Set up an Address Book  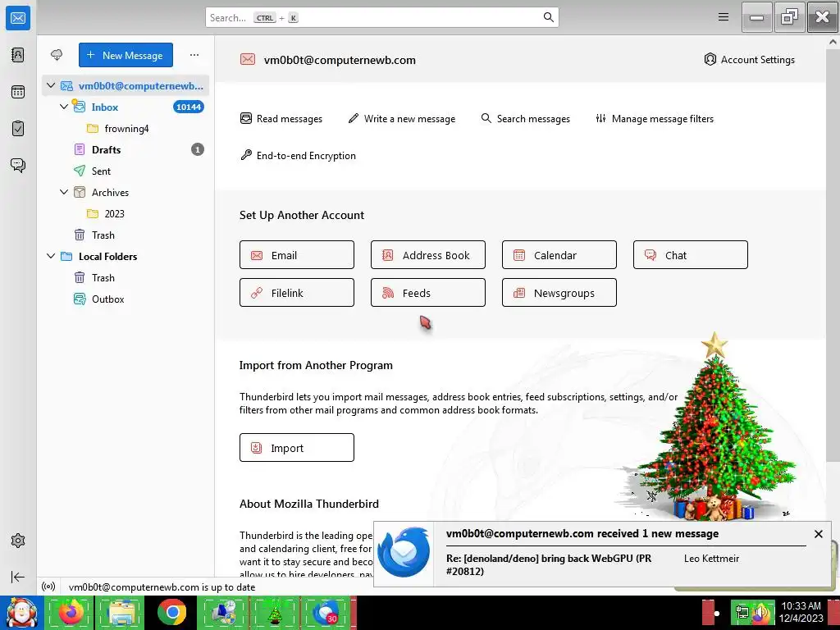[x=428, y=255]
